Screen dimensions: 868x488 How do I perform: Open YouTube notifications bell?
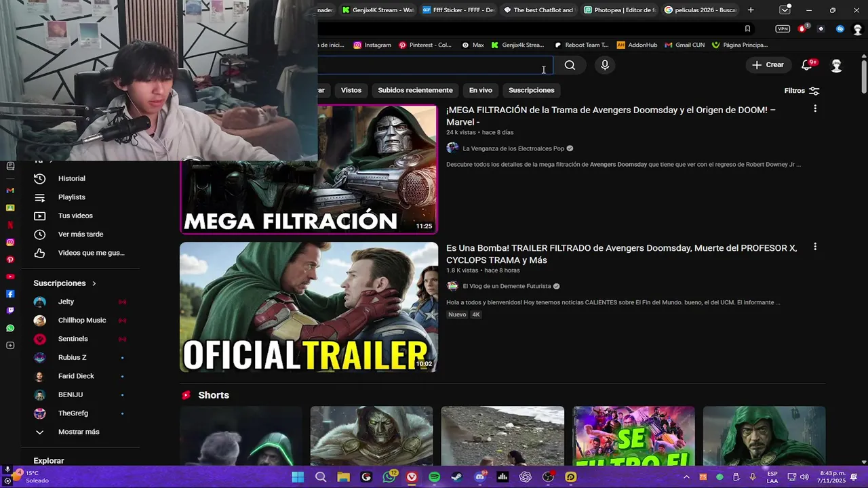pyautogui.click(x=807, y=65)
